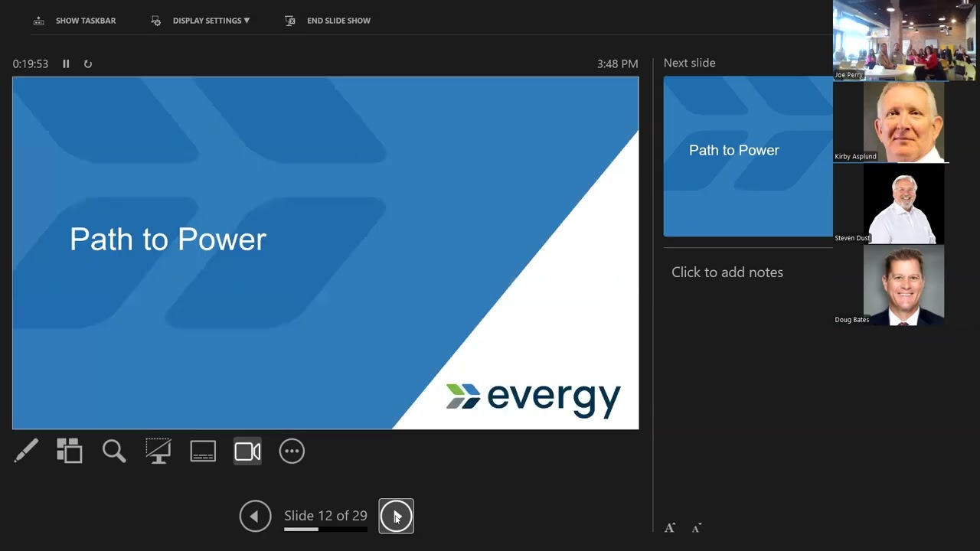Click the End Slide Show icon
This screenshot has height=551, width=980.
point(290,21)
